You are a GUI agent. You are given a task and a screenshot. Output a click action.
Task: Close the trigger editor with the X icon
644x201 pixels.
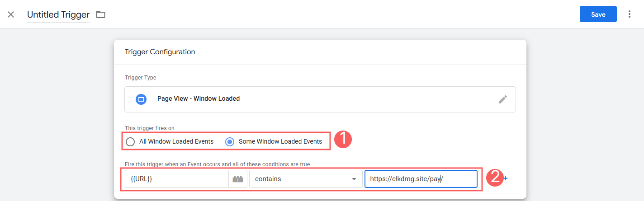click(11, 14)
